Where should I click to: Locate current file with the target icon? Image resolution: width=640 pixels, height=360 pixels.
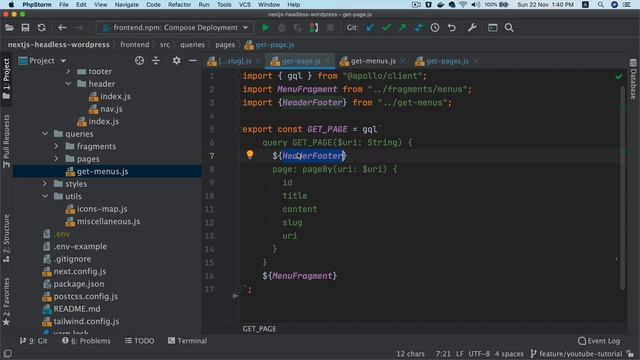click(140, 61)
